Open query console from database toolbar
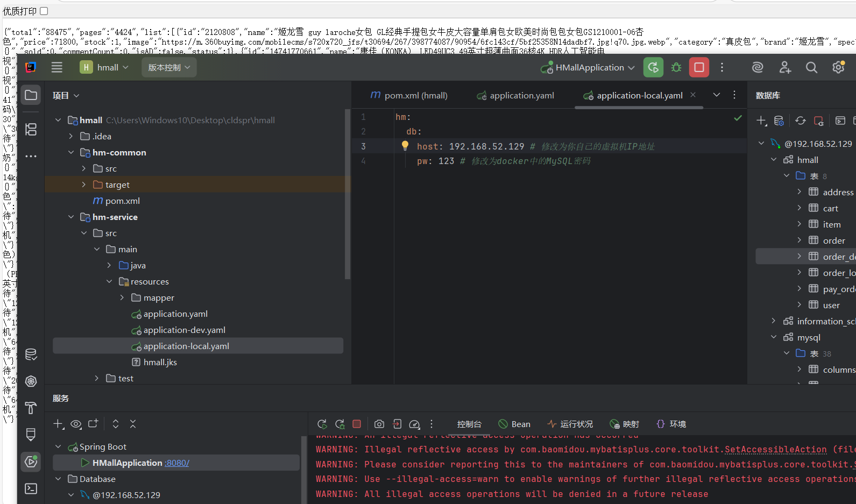 tap(840, 120)
